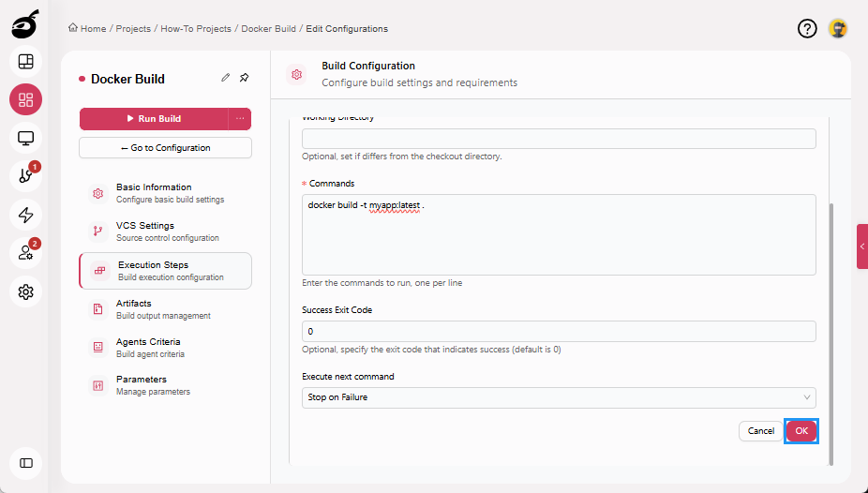Pin the Docker Build configuration
This screenshot has height=493, width=868.
pos(244,78)
